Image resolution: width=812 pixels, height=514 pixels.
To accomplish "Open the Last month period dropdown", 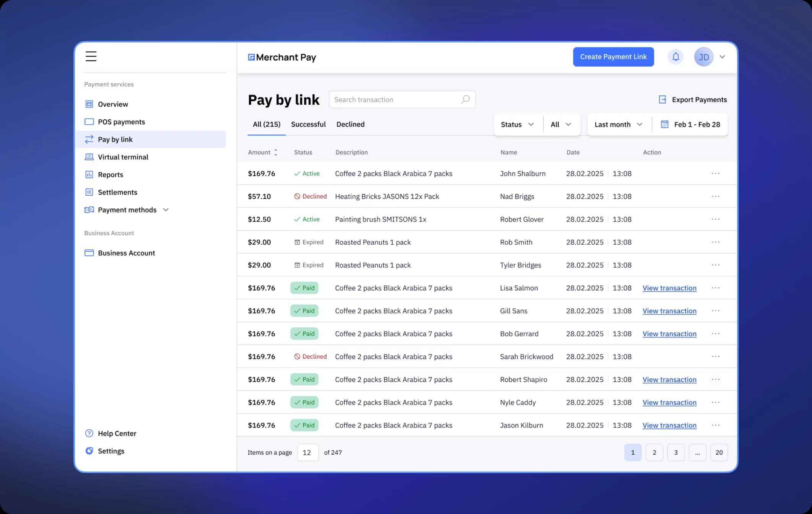I will pos(619,124).
